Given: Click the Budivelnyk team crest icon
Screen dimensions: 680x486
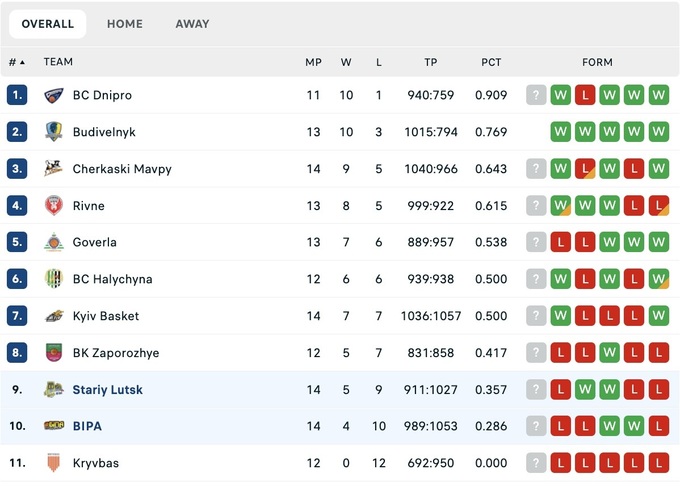Looking at the screenshot, I should pos(54,132).
